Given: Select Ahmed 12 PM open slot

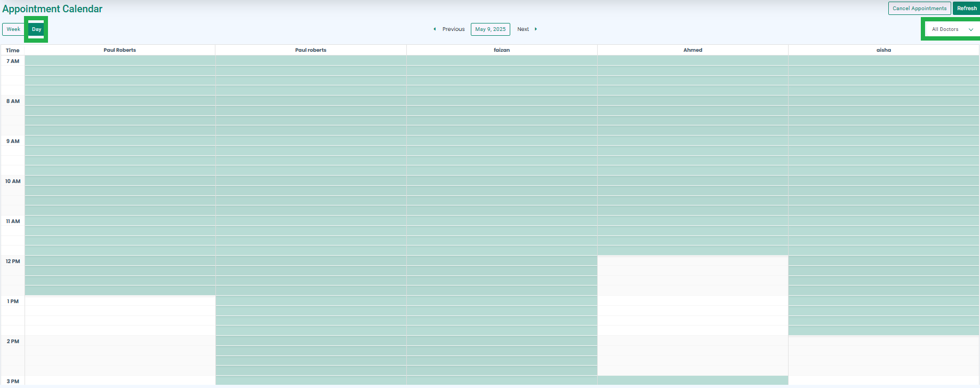Looking at the screenshot, I should point(693,261).
